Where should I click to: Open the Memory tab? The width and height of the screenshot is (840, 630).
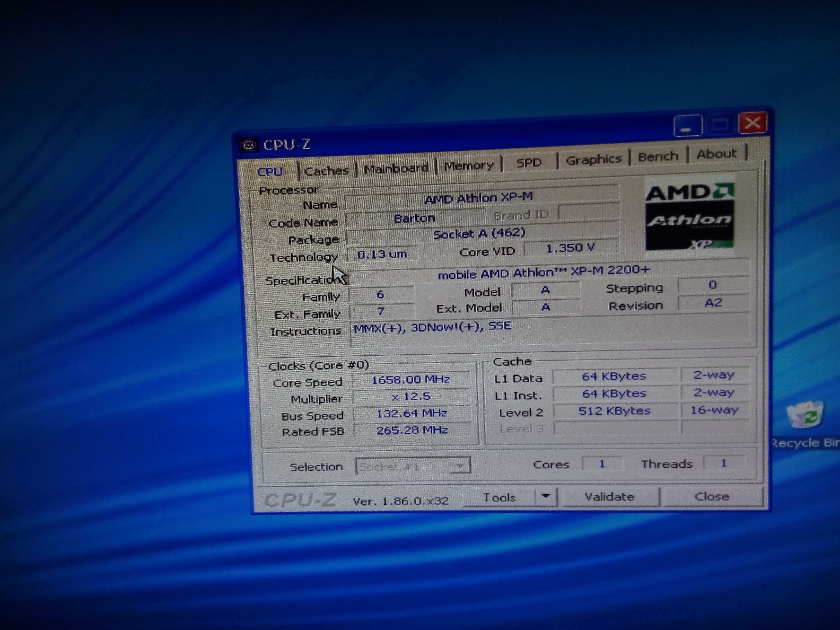click(x=469, y=165)
